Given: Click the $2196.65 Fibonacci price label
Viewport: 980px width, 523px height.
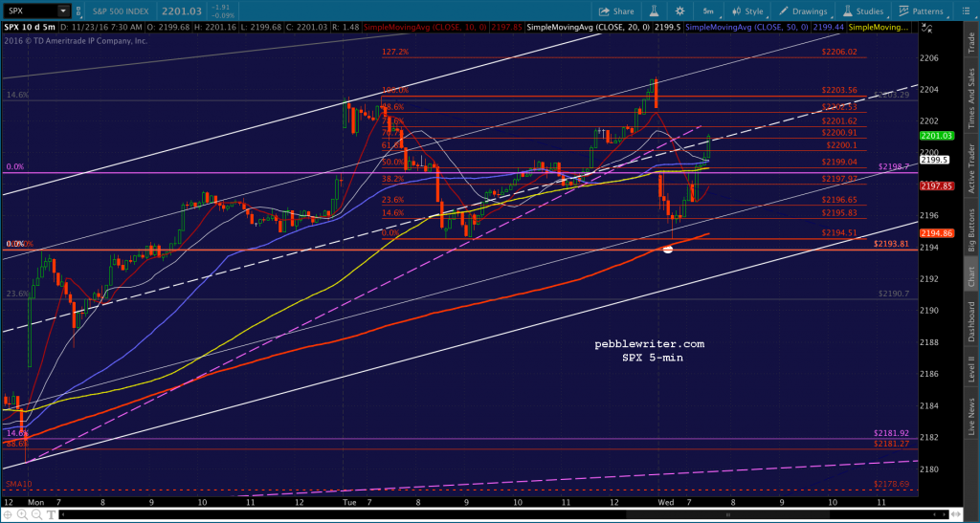Looking at the screenshot, I should pos(838,200).
